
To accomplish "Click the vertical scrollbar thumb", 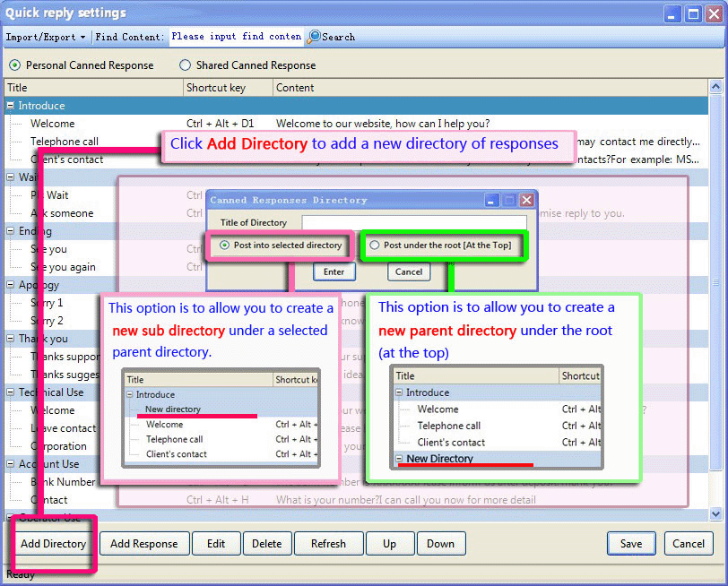I will coord(716,282).
